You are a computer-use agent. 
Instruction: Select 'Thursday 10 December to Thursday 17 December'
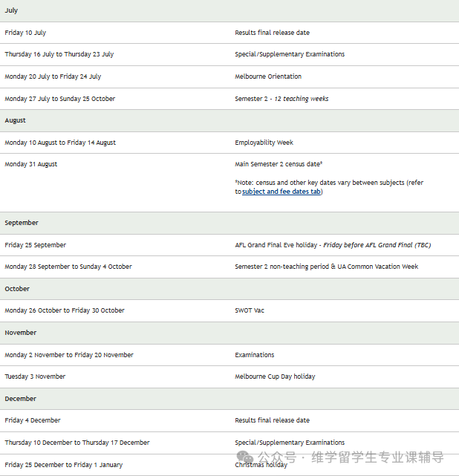click(x=77, y=443)
